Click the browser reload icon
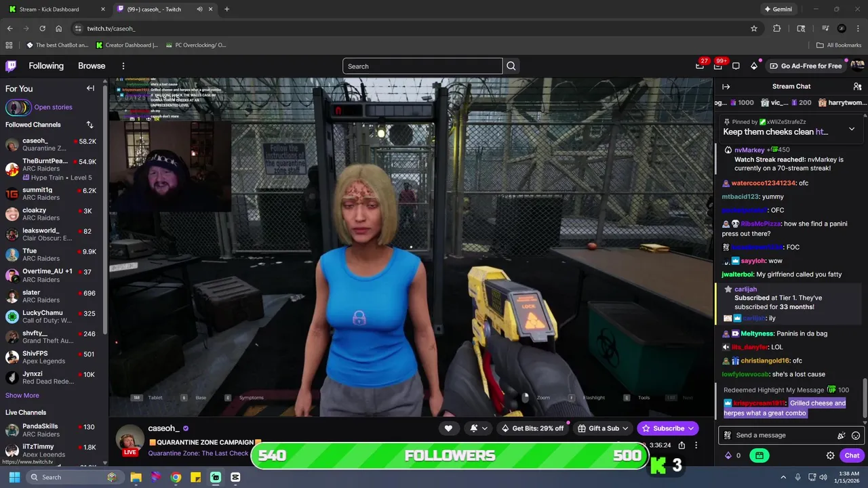Viewport: 868px width, 488px height. 42,28
